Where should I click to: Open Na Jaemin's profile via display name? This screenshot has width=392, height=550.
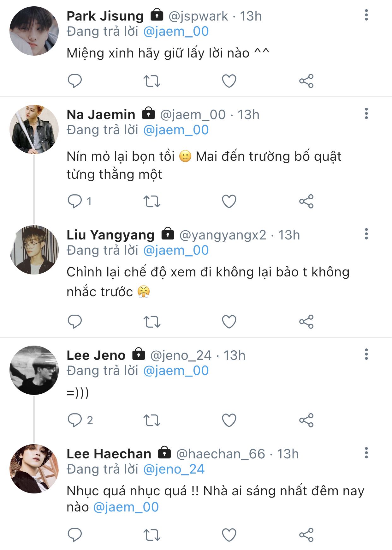(101, 114)
